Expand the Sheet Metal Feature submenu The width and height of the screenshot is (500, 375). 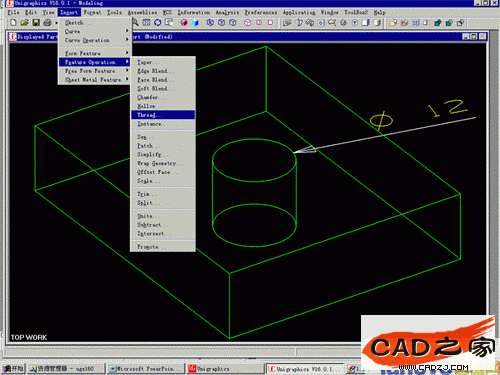pyautogui.click(x=95, y=80)
